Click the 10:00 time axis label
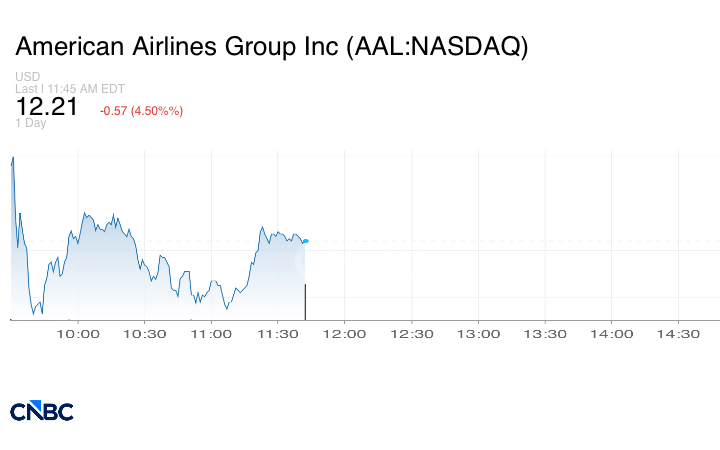This screenshot has width=720, height=450. [78, 333]
